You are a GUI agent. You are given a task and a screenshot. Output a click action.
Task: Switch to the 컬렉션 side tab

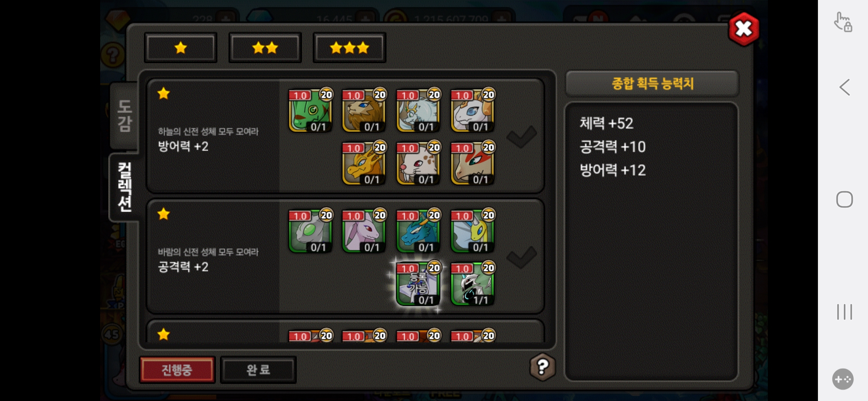click(124, 187)
